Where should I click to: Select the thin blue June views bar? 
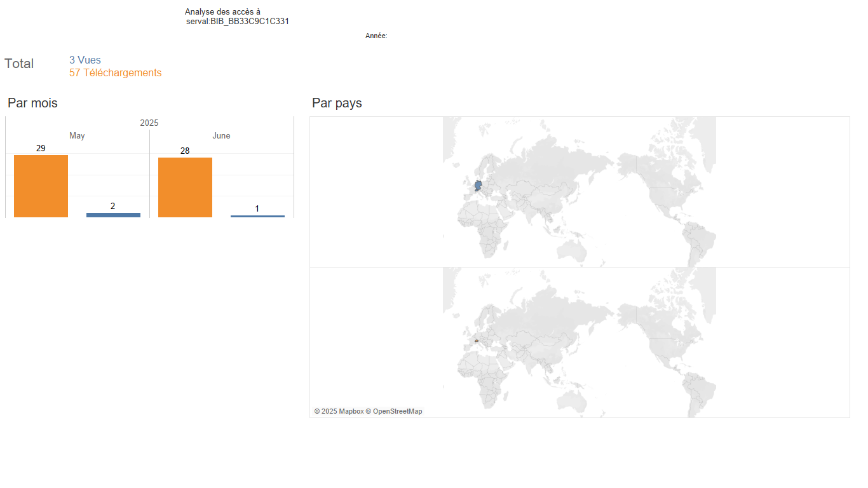tap(257, 216)
